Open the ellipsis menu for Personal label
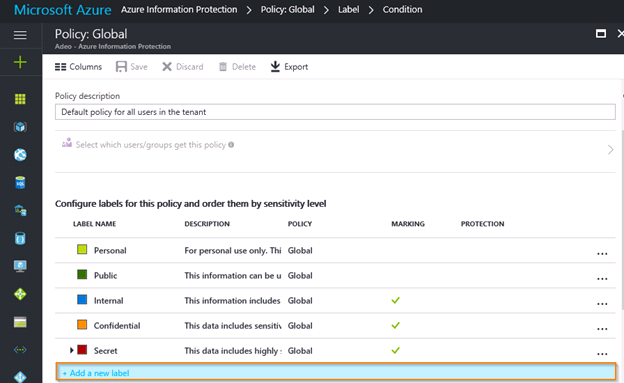The width and height of the screenshot is (624, 383). point(602,254)
